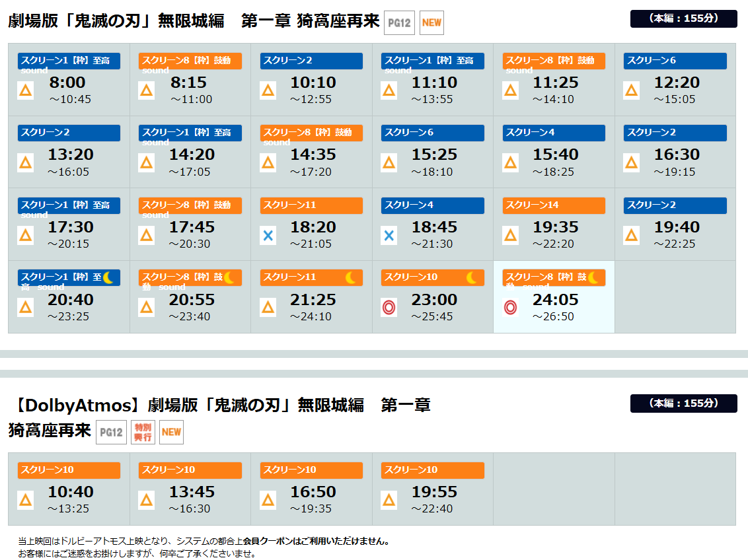The image size is (748, 560).
Task: Click the triangle icon for Dolby Atmos 19:55 showing
Action: pos(389,500)
